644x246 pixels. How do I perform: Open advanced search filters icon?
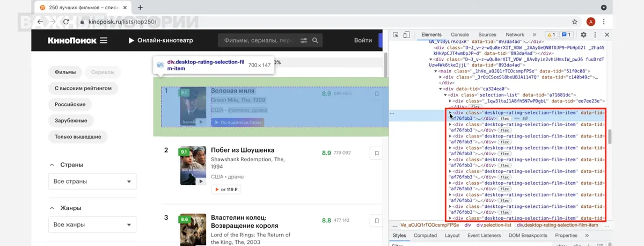pos(304,40)
